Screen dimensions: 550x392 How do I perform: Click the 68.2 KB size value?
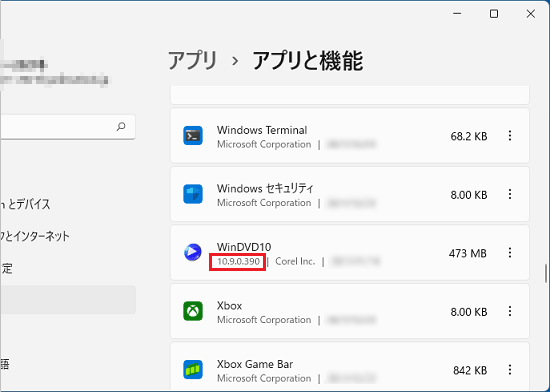click(469, 136)
